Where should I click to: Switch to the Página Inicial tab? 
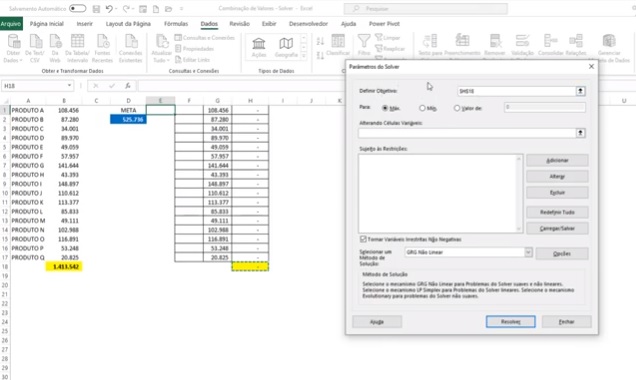click(x=47, y=24)
